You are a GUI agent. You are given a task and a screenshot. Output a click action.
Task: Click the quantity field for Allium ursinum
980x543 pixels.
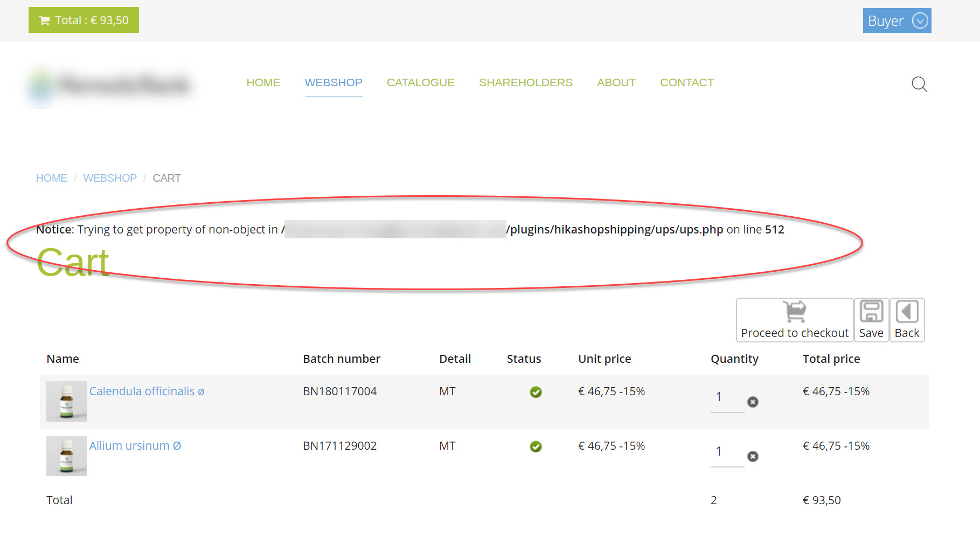[726, 452]
